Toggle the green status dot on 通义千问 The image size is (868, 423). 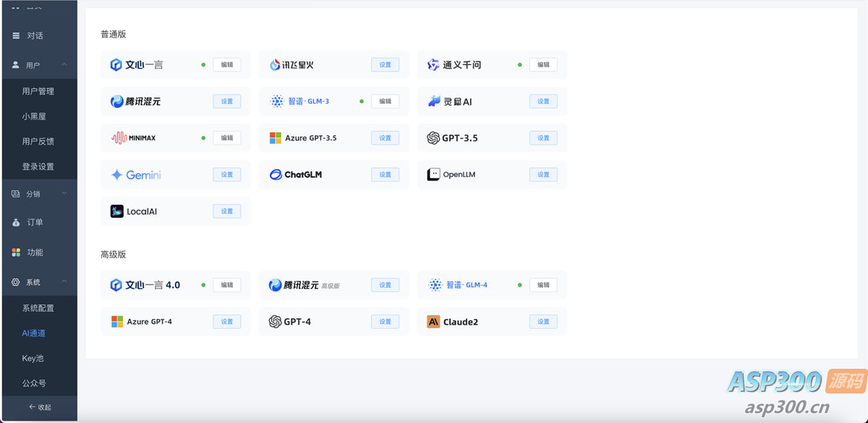(519, 64)
